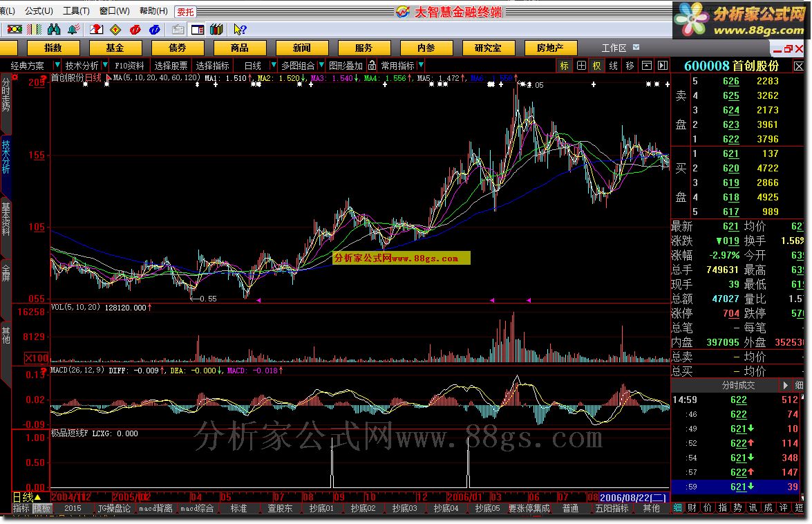
Task: Toggle the 标 chart toolbar button
Action: point(565,66)
